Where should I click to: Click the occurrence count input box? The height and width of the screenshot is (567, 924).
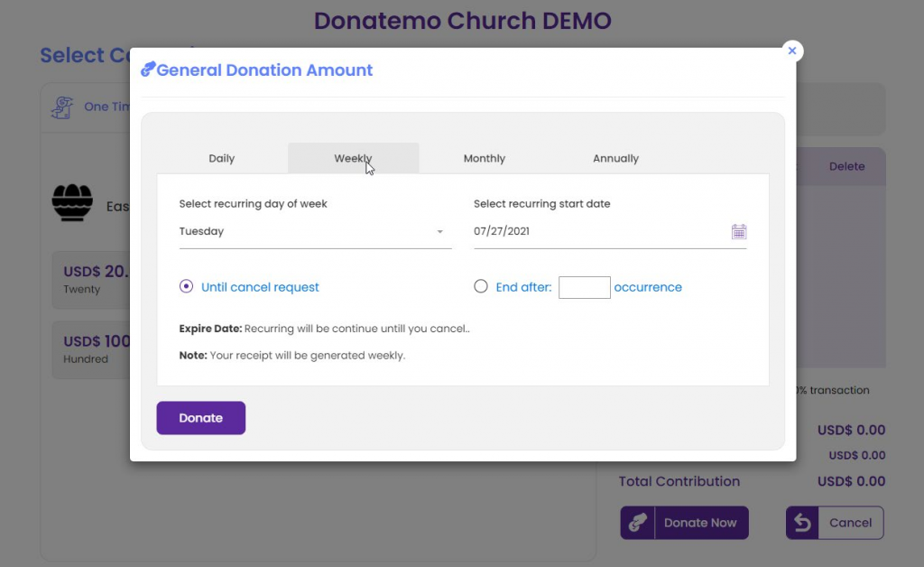click(x=584, y=287)
